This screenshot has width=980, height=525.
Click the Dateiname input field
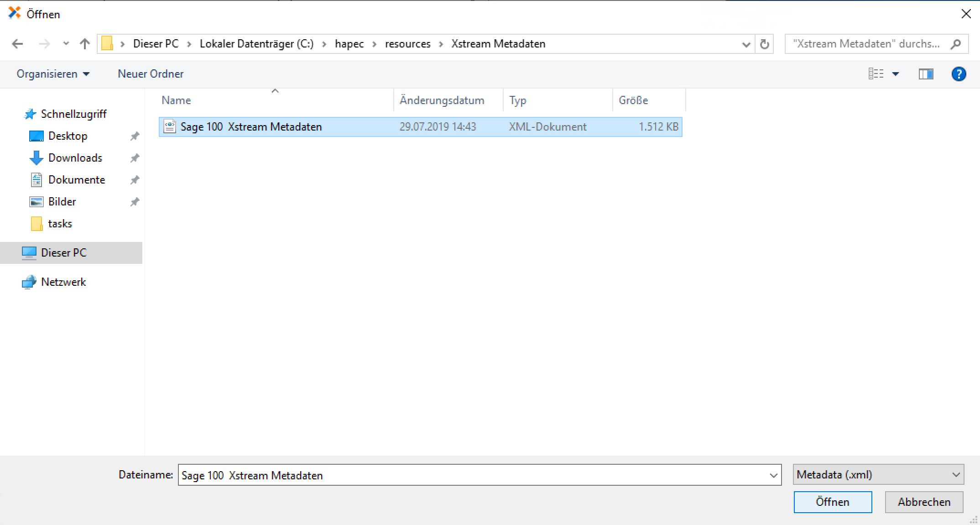click(470, 475)
